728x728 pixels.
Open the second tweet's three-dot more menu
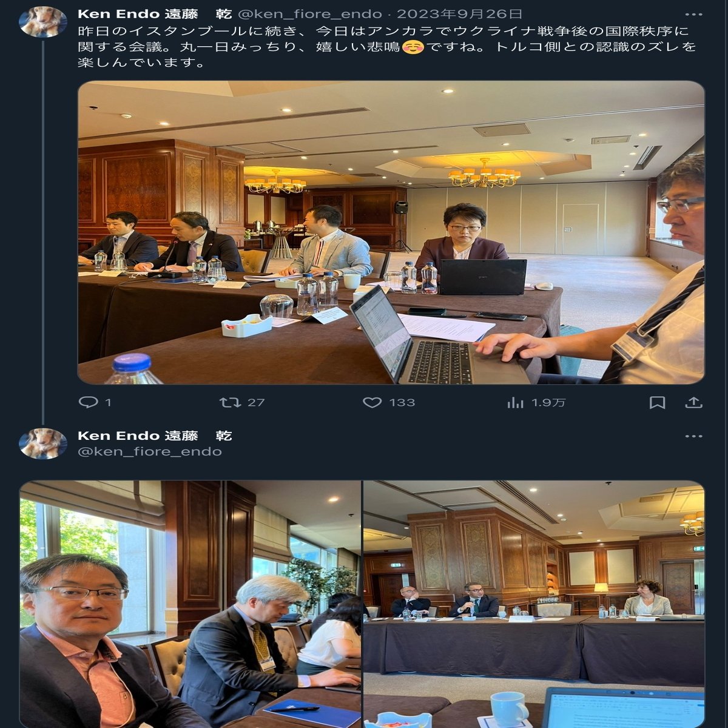pyautogui.click(x=693, y=436)
